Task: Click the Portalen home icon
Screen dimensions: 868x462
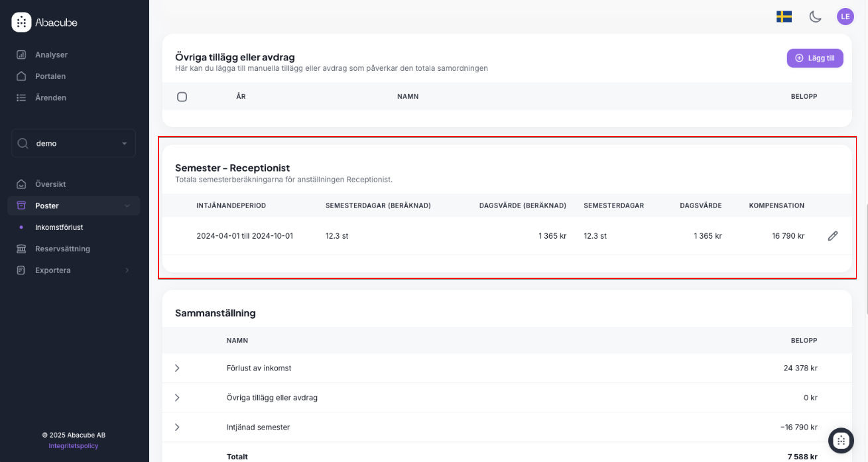Action: point(21,76)
